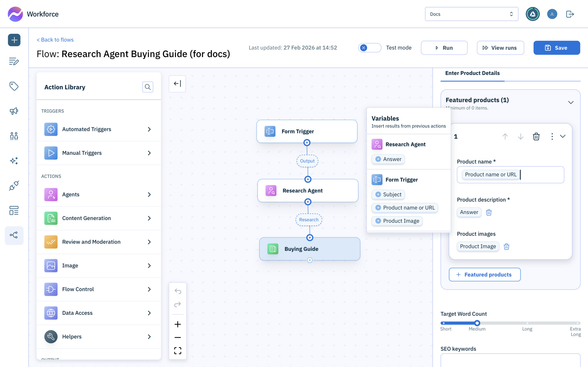Click the Back to flows link
Image resolution: width=588 pixels, height=367 pixels.
point(55,40)
